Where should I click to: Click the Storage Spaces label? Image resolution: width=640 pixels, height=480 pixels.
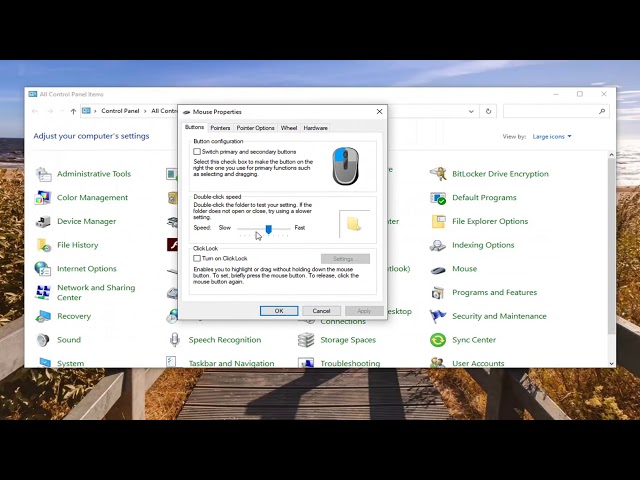pyautogui.click(x=348, y=340)
